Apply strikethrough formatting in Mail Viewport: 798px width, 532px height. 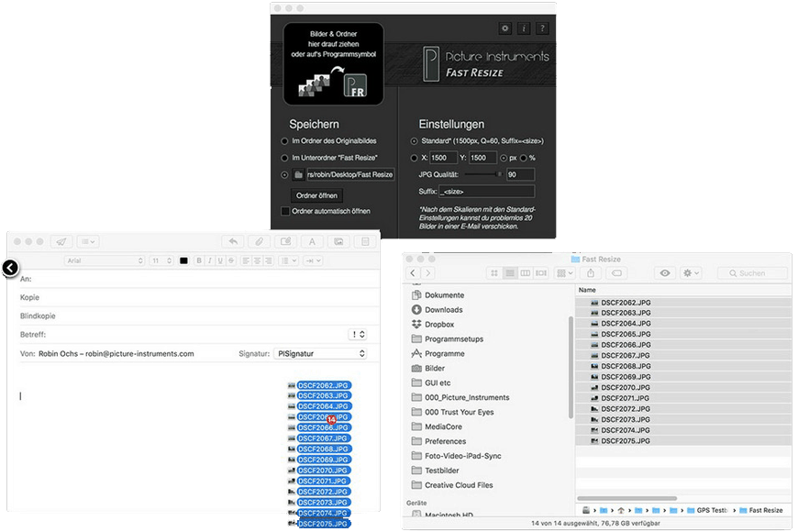click(231, 260)
